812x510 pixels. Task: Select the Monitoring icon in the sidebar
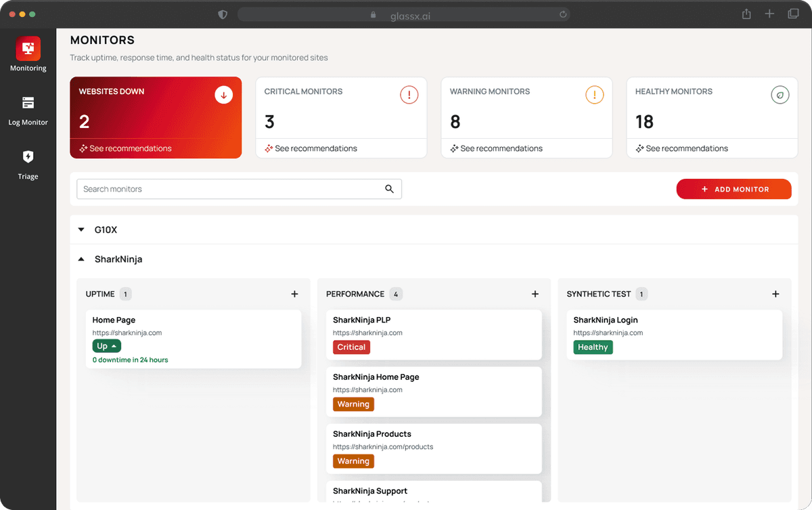[28, 49]
